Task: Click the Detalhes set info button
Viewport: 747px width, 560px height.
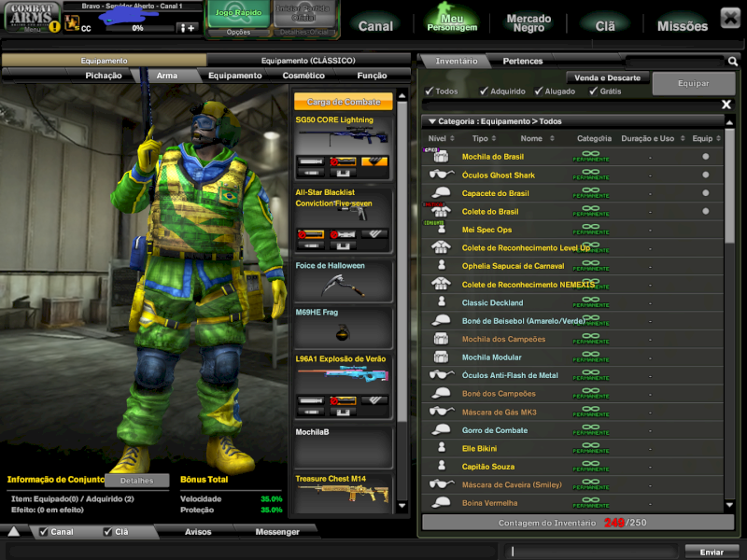Action: (x=136, y=481)
